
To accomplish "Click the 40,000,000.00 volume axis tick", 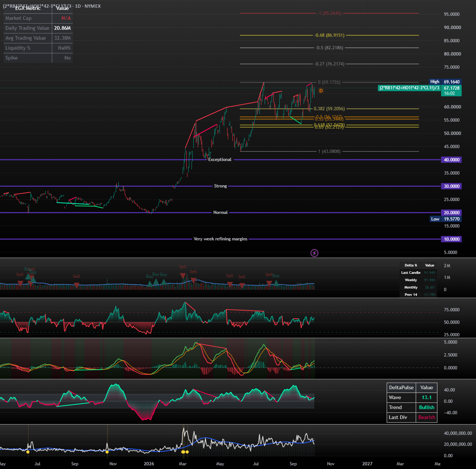I will [x=458, y=433].
